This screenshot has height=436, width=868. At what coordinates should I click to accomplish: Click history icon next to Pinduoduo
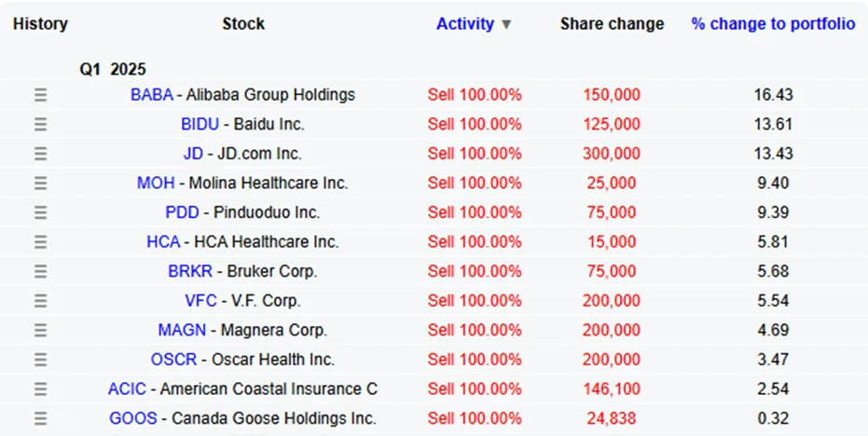[40, 212]
